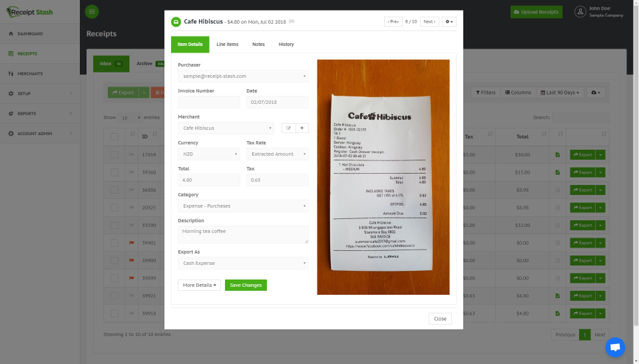
Task: Go to previous receipt with Prev button
Action: [393, 21]
